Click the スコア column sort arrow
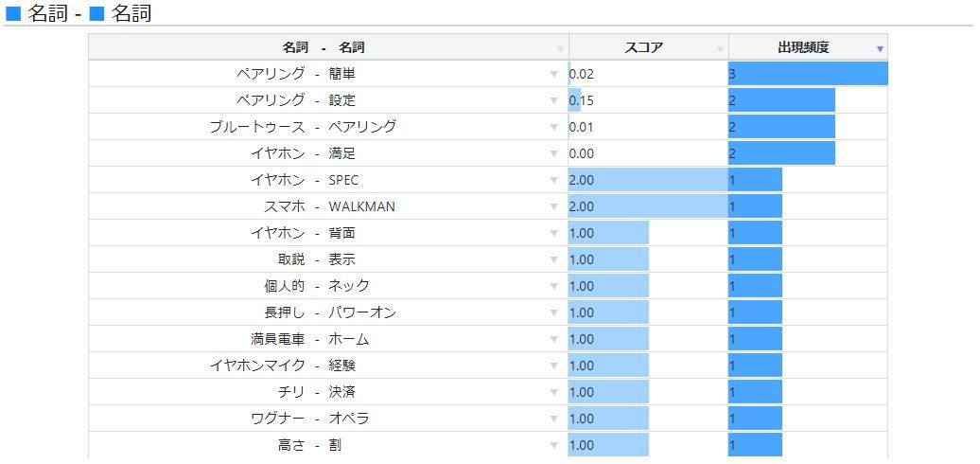The width and height of the screenshot is (980, 464). [x=720, y=49]
